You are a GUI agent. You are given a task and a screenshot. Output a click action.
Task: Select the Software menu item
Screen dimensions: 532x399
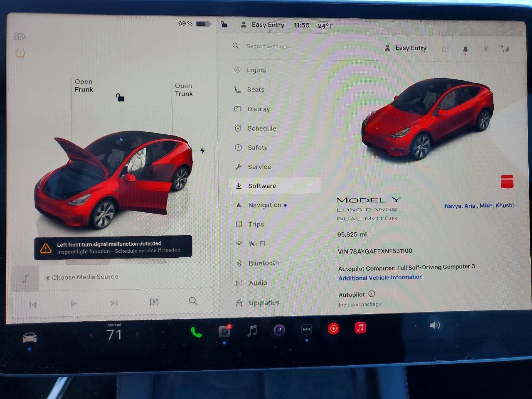tap(275, 186)
